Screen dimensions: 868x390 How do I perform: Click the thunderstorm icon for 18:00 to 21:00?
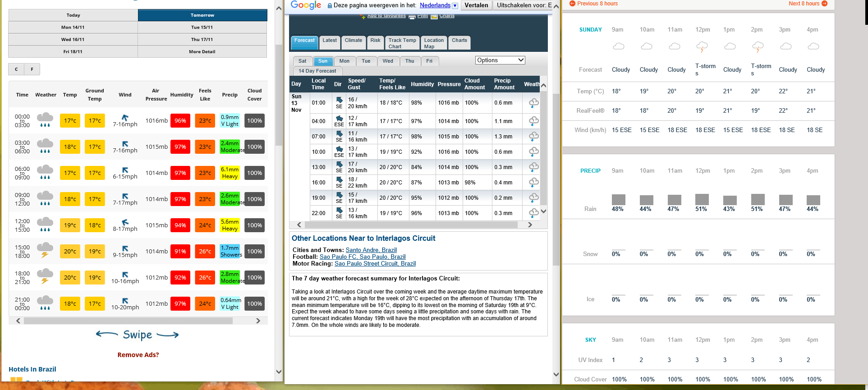[45, 277]
